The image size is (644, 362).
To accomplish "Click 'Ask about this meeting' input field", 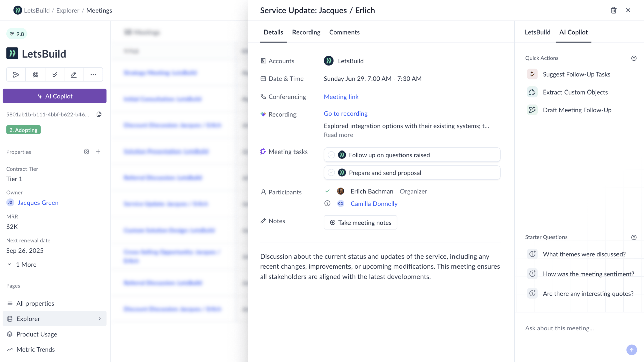I will [x=579, y=328].
